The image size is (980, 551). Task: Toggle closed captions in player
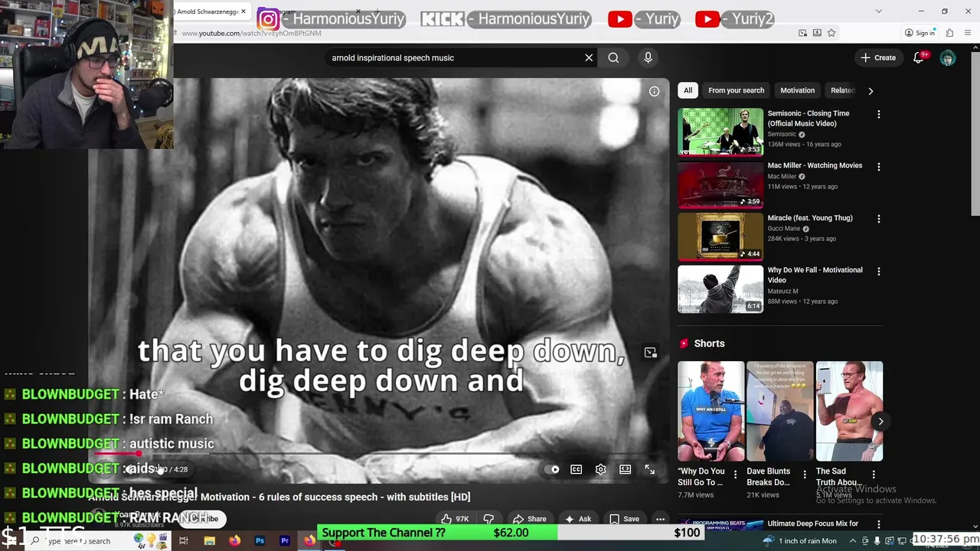coord(576,469)
